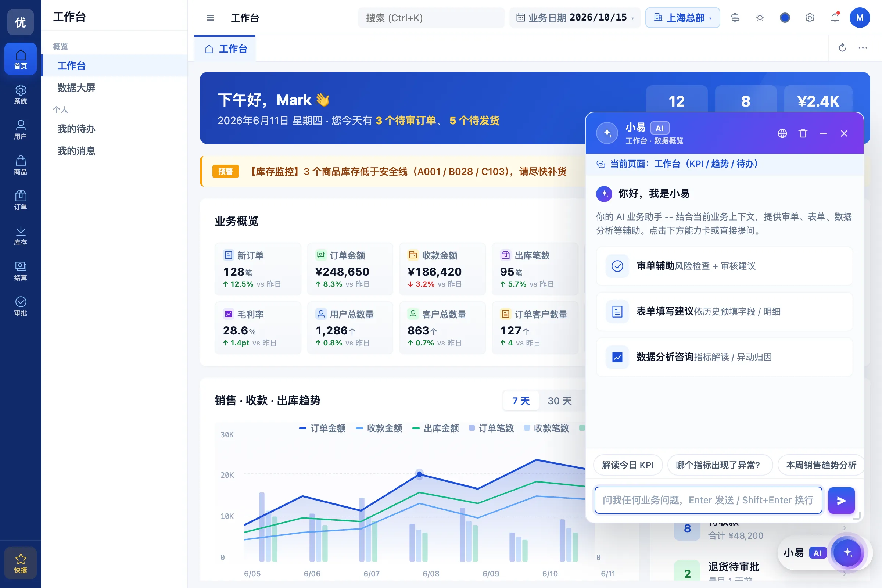Open 我的待办 in side menu
The width and height of the screenshot is (882, 588).
114,129
